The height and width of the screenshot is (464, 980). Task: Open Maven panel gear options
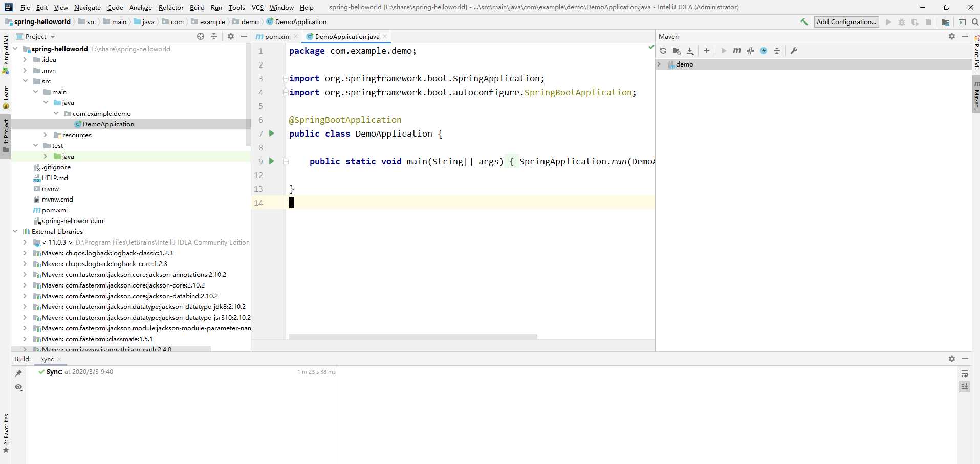952,36
